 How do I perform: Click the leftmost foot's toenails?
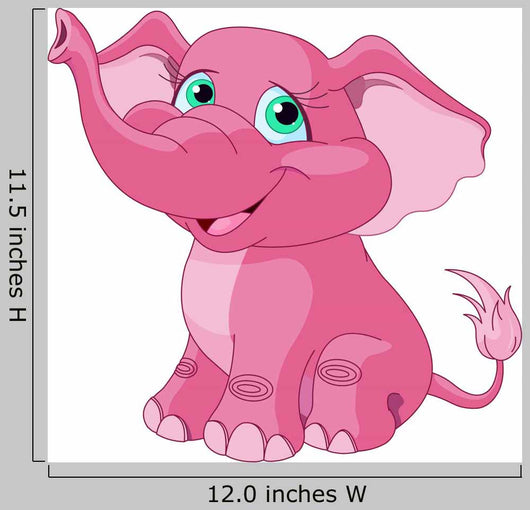pyautogui.click(x=166, y=421)
